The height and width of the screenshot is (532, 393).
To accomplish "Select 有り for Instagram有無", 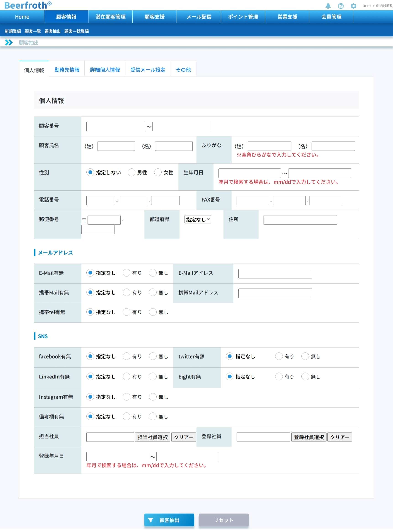I will 127,397.
